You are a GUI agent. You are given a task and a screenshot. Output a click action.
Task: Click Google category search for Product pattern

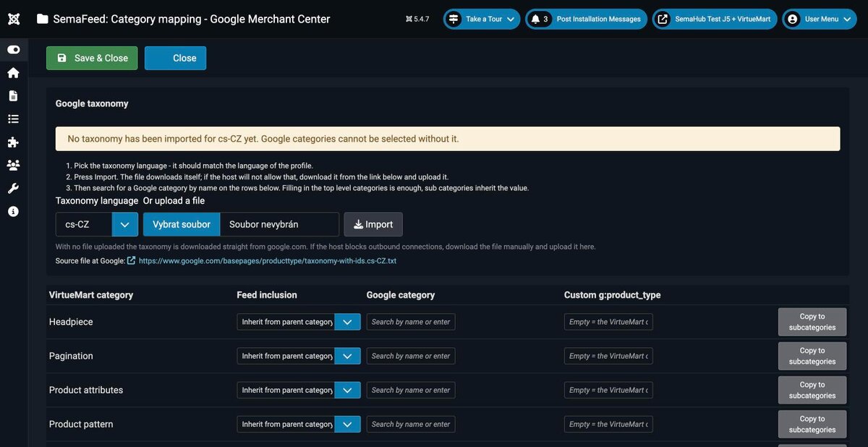(x=411, y=424)
